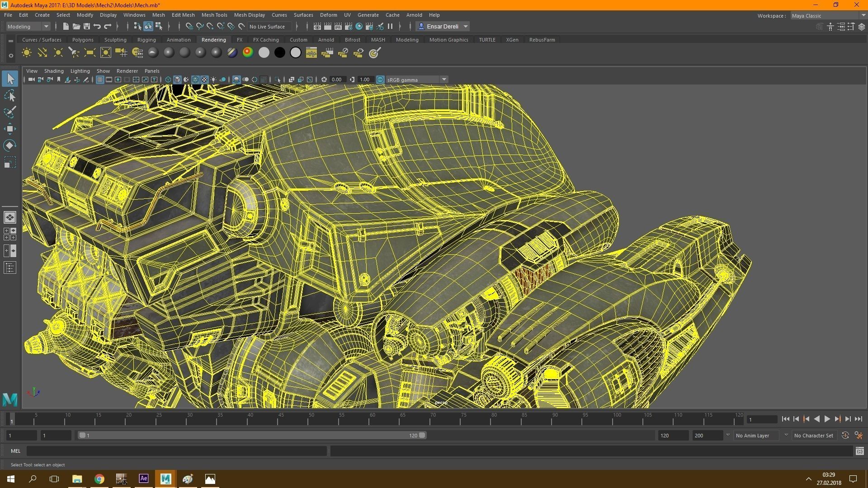
Task: Click the MEL command line input field
Action: [176, 451]
